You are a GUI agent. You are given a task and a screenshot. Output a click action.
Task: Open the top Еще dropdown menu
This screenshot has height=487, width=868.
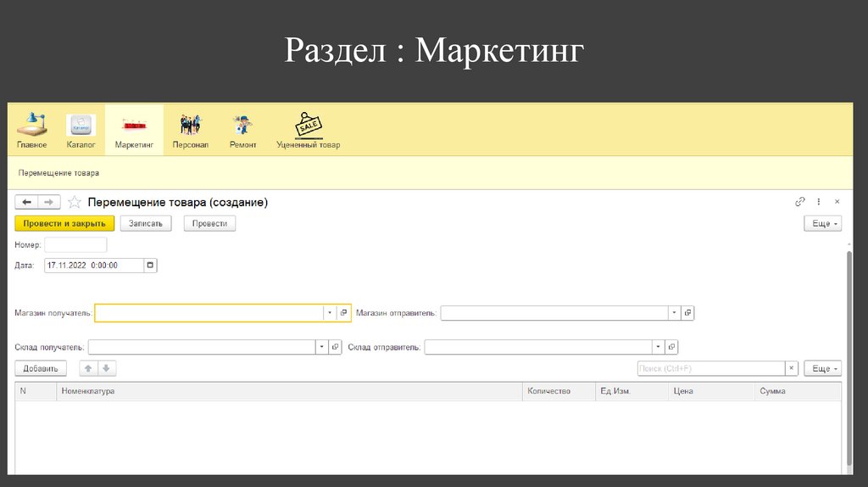click(822, 223)
